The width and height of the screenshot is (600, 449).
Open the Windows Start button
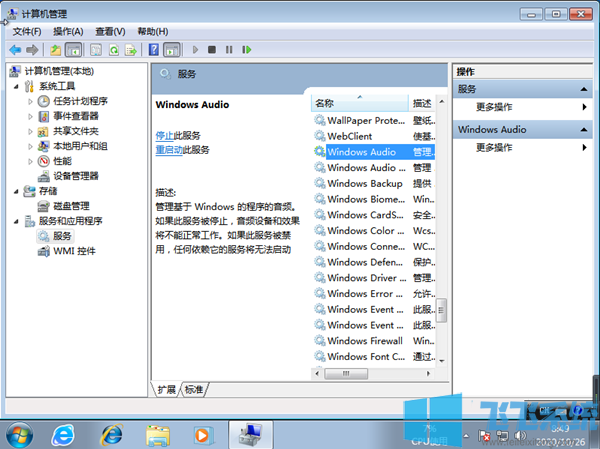19,435
